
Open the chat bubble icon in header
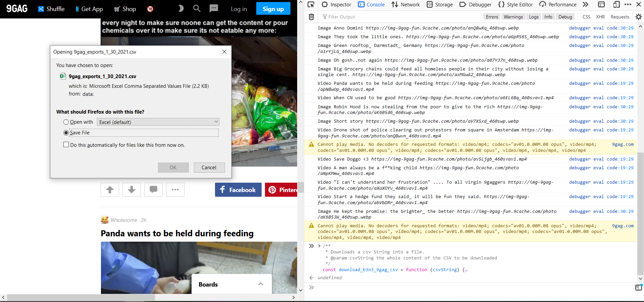point(214,8)
